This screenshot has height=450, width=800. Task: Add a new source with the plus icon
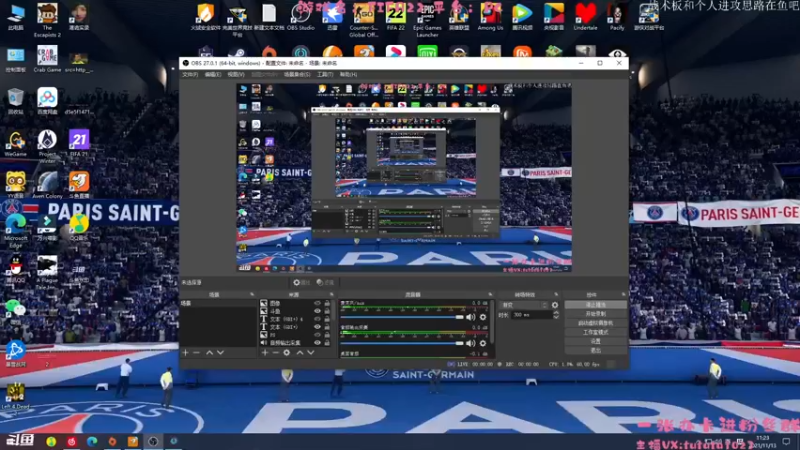tap(265, 353)
